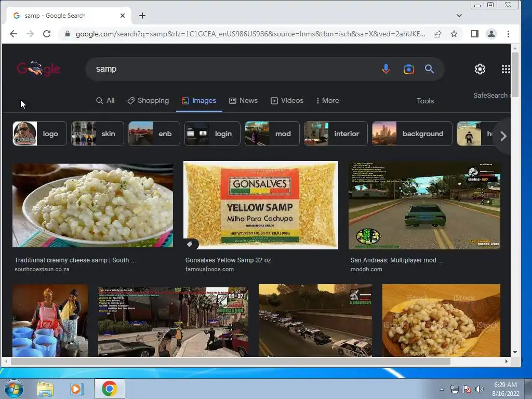The height and width of the screenshot is (399, 532).
Task: Open Google quick settings gear
Action: 480,69
